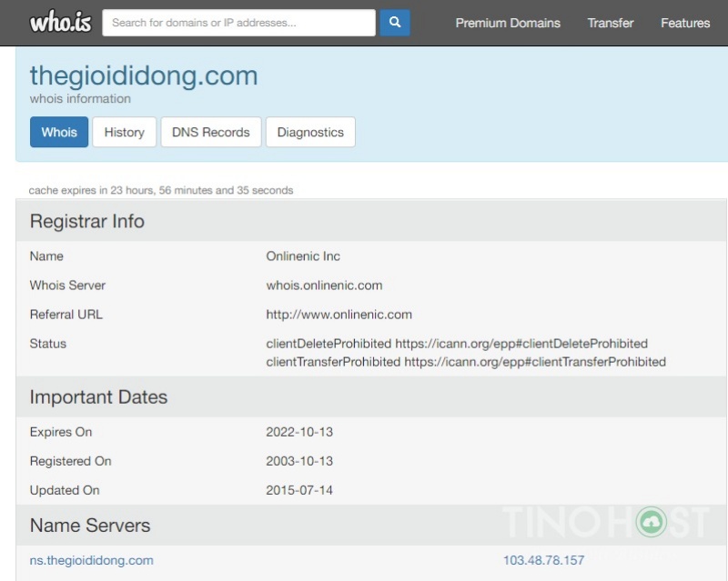The width and height of the screenshot is (728, 581).
Task: Click the Status label
Action: point(48,344)
